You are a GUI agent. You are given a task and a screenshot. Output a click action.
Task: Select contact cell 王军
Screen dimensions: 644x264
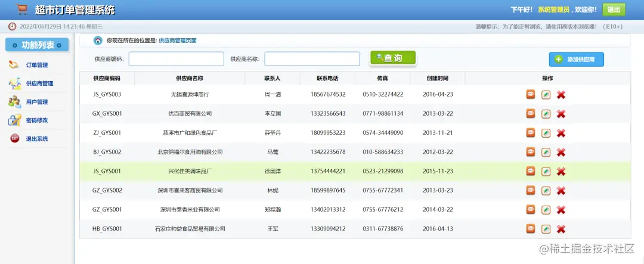click(273, 229)
